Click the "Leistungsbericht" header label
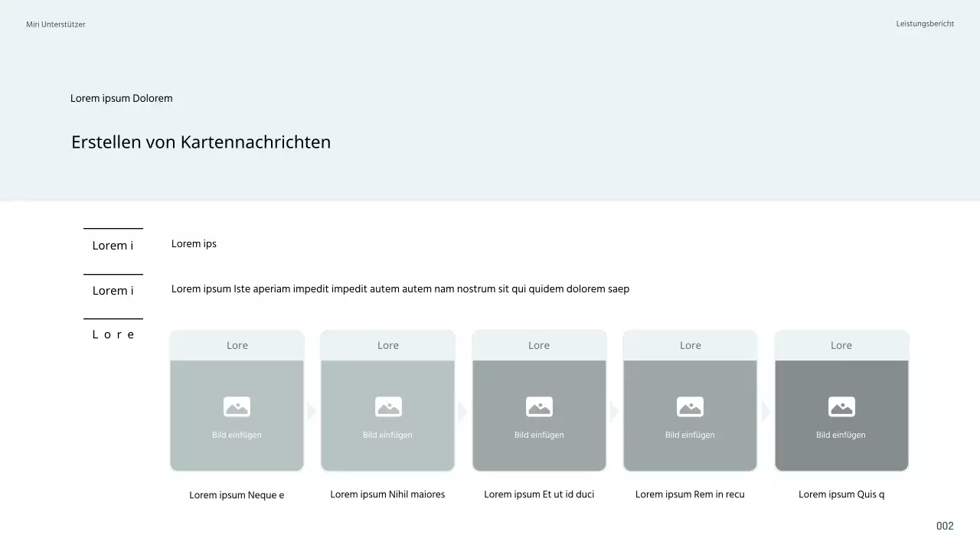The width and height of the screenshot is (980, 551). (x=925, y=24)
